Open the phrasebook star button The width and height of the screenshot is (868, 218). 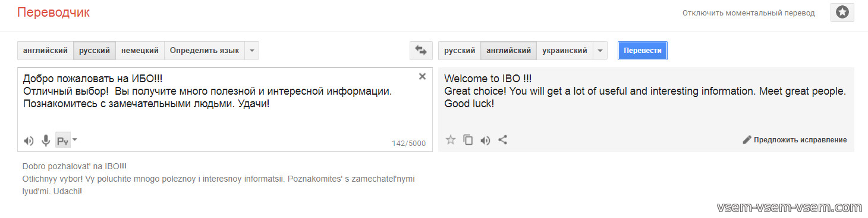tap(842, 13)
